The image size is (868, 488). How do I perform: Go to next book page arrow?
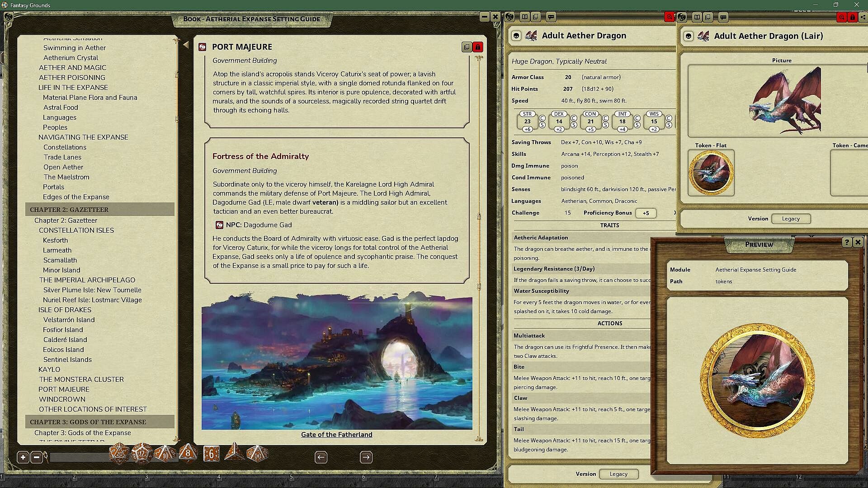(366, 457)
